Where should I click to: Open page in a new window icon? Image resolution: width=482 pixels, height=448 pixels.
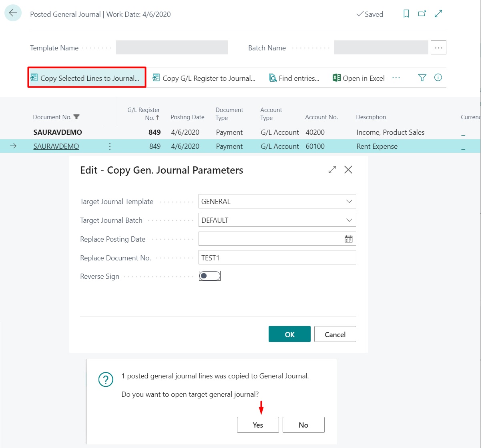click(x=422, y=13)
